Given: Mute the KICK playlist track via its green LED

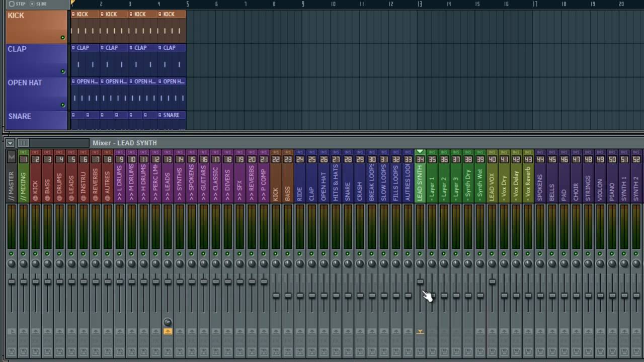Looking at the screenshot, I should [63, 38].
